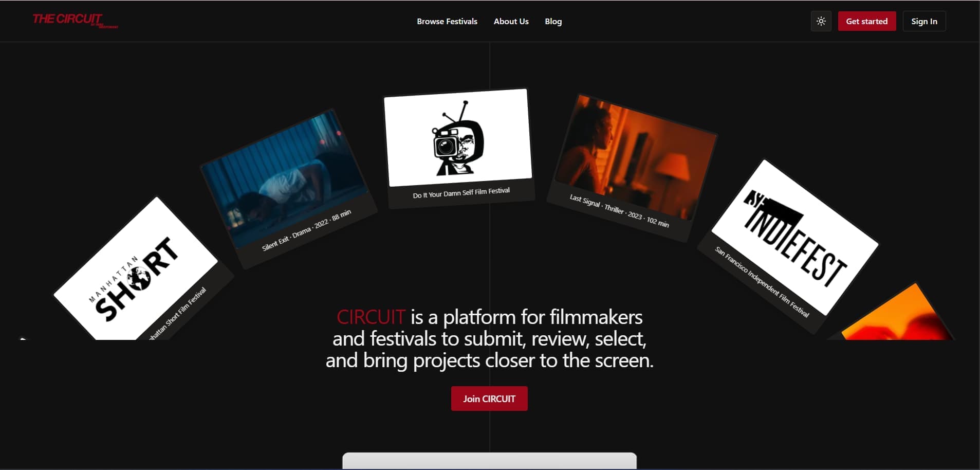Click the Sign In button
980x470 pixels.
coord(924,21)
